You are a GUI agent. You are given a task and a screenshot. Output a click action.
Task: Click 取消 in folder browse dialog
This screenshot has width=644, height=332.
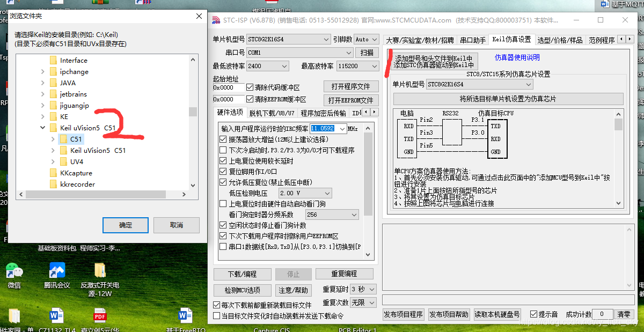pos(177,225)
